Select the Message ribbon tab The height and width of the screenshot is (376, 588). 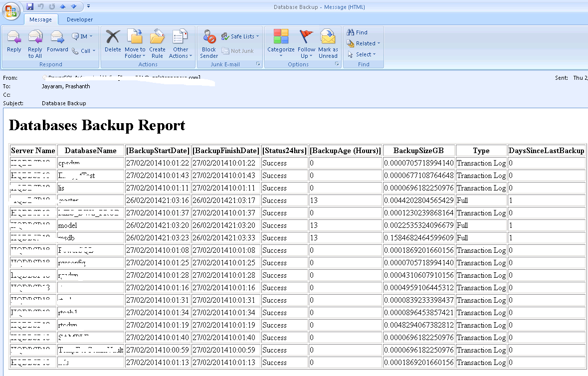[40, 19]
